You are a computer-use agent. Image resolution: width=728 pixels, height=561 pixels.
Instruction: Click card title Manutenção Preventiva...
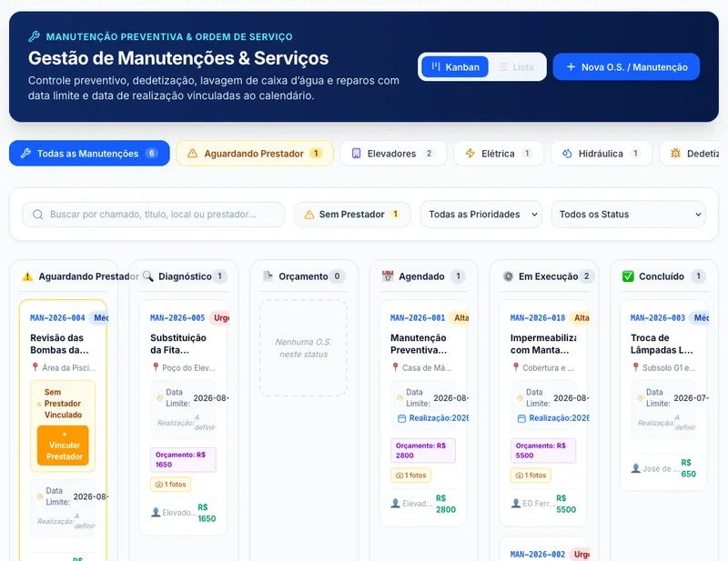pyautogui.click(x=419, y=344)
